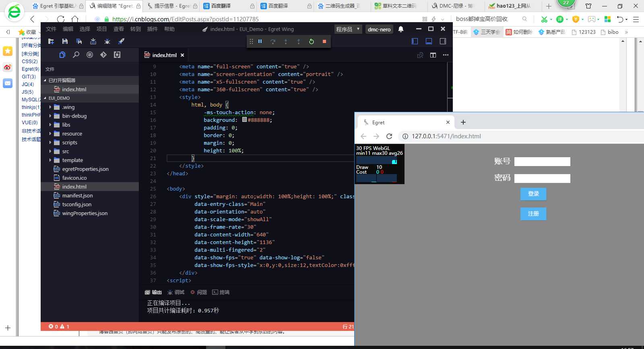Switch to the 问题 panel tab
The height and width of the screenshot is (349, 644).
(x=198, y=292)
